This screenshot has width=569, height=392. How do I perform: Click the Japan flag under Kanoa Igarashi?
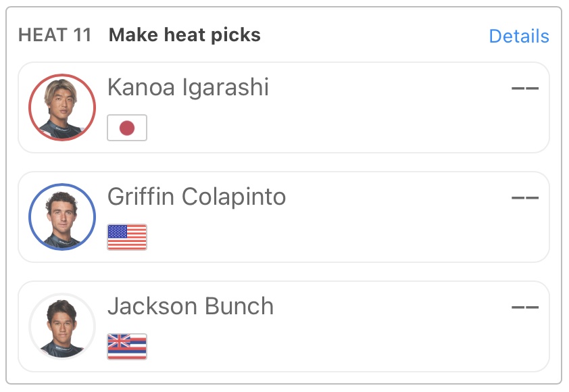[127, 128]
